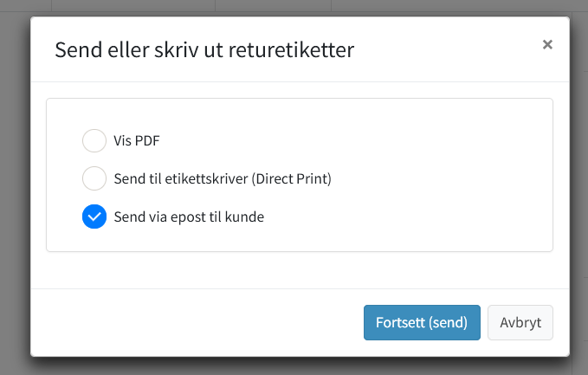Image resolution: width=588 pixels, height=375 pixels.
Task: Cancel with the Avbryt button
Action: coord(520,322)
